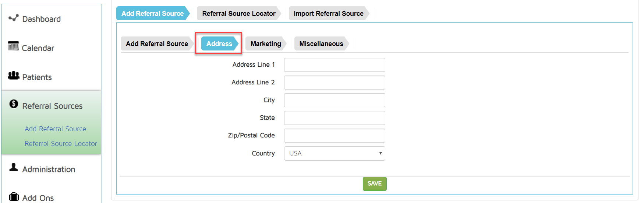This screenshot has width=644, height=203.
Task: Click into the Zip/Postal Code field
Action: point(334,136)
